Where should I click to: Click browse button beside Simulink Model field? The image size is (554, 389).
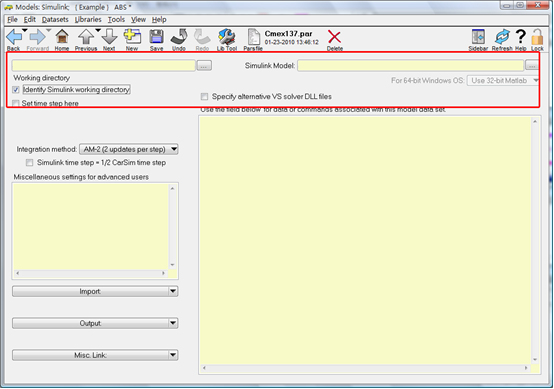click(532, 65)
